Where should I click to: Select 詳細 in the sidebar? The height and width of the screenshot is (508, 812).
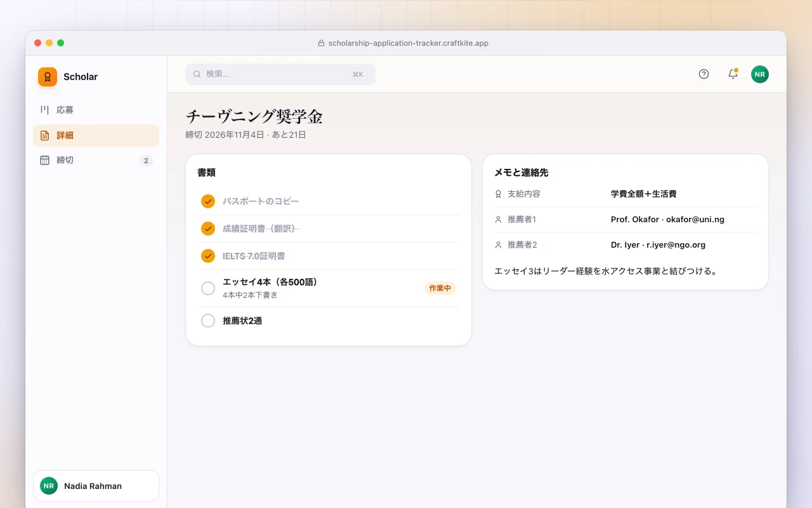click(96, 135)
